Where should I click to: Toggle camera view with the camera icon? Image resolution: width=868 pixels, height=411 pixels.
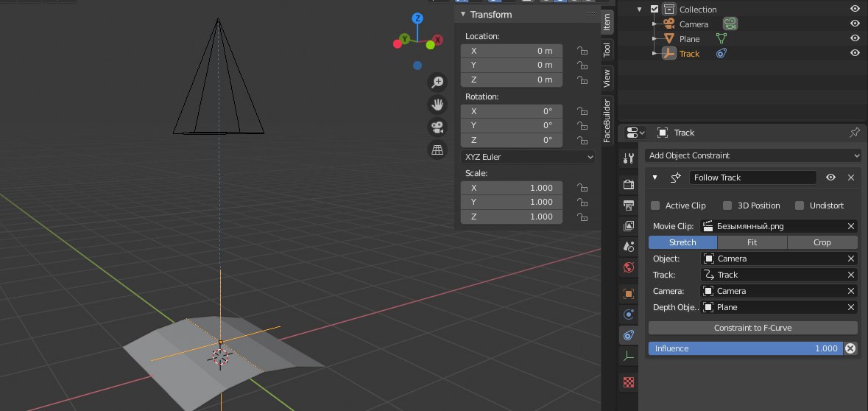437,127
